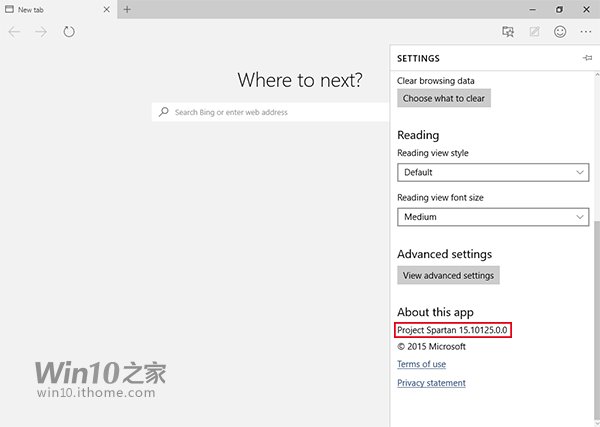Open the More actions ellipsis menu

coord(585,32)
